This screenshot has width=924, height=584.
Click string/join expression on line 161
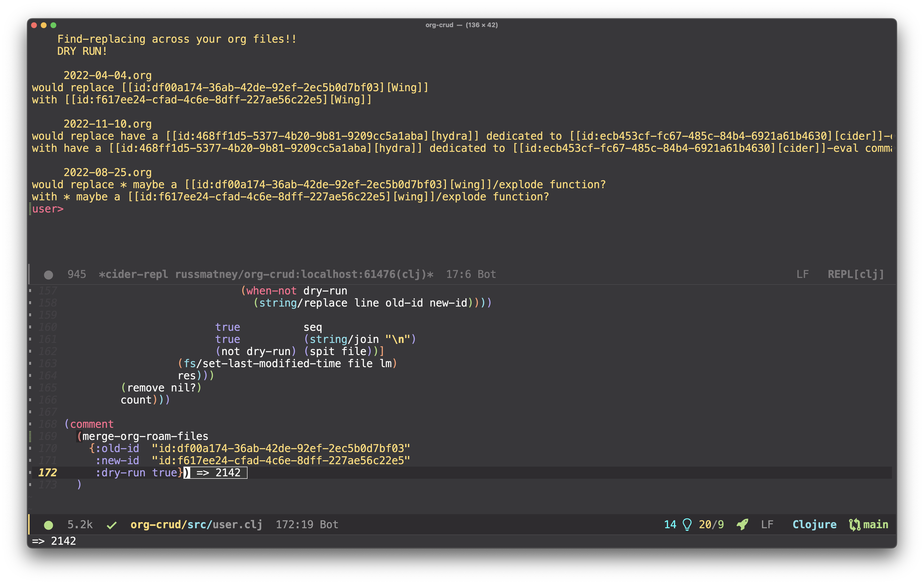[360, 339]
